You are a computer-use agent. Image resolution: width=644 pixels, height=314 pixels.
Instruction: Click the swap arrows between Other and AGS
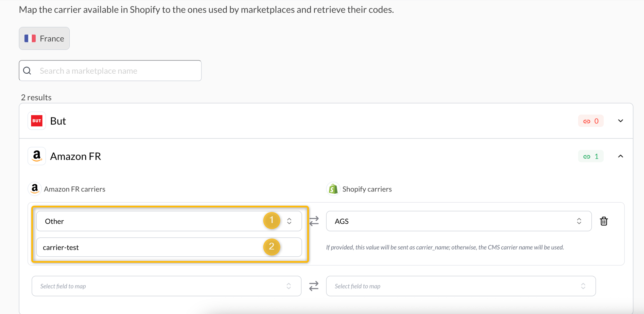coord(314,221)
